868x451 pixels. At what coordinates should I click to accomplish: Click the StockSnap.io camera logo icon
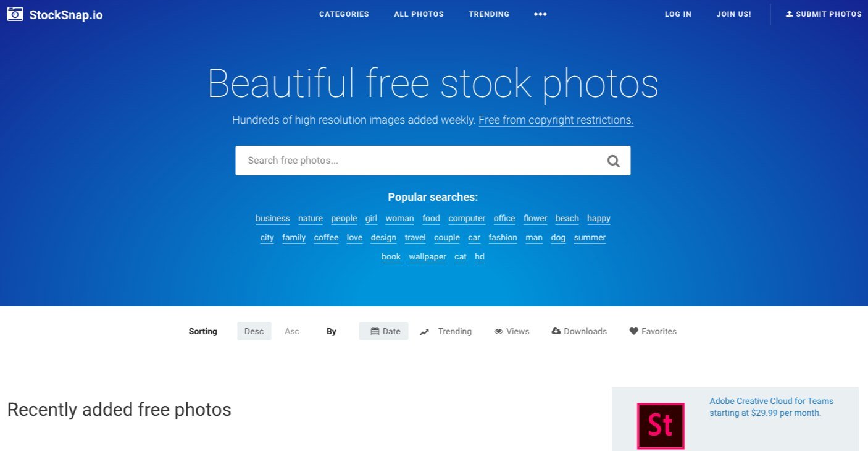15,14
